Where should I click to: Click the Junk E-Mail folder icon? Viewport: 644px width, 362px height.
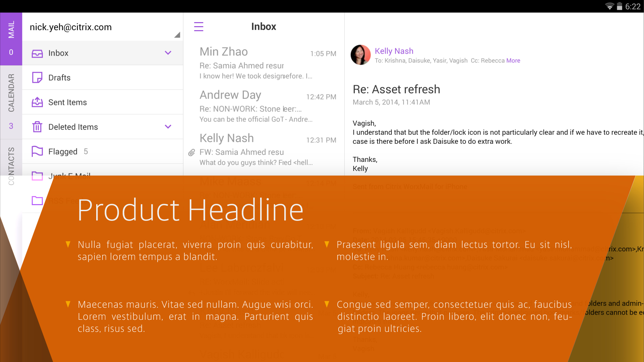click(37, 175)
